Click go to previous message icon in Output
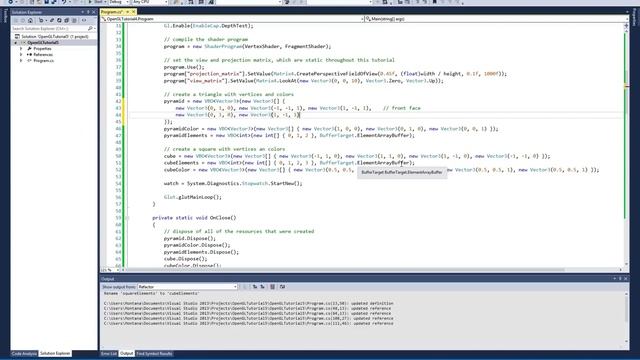Screen dimensions: 640x360 (255, 287)
